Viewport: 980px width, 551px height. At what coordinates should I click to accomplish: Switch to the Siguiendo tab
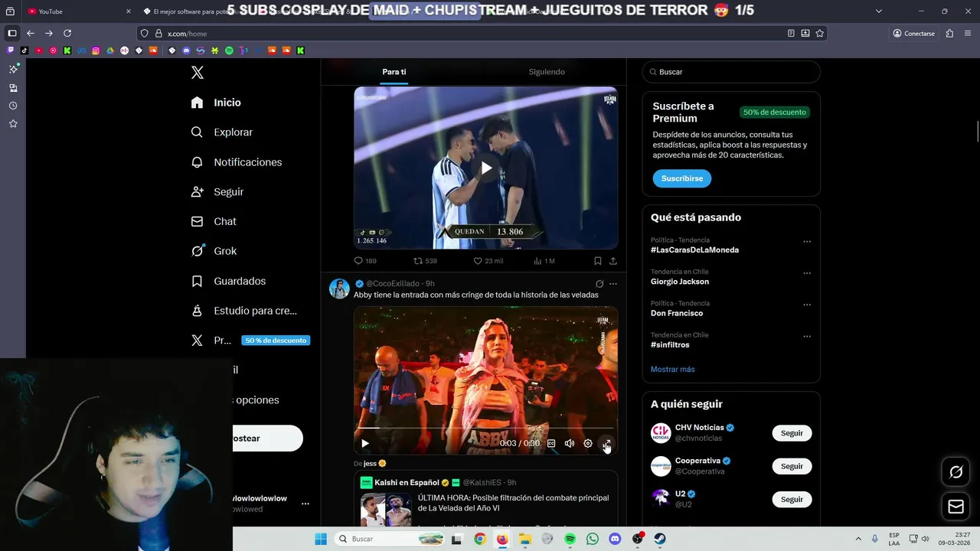(x=547, y=72)
